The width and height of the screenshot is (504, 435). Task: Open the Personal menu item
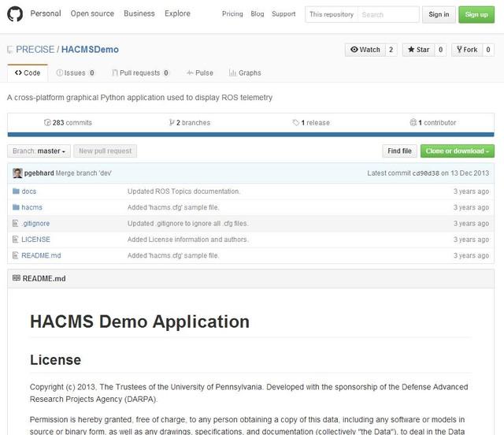point(46,13)
